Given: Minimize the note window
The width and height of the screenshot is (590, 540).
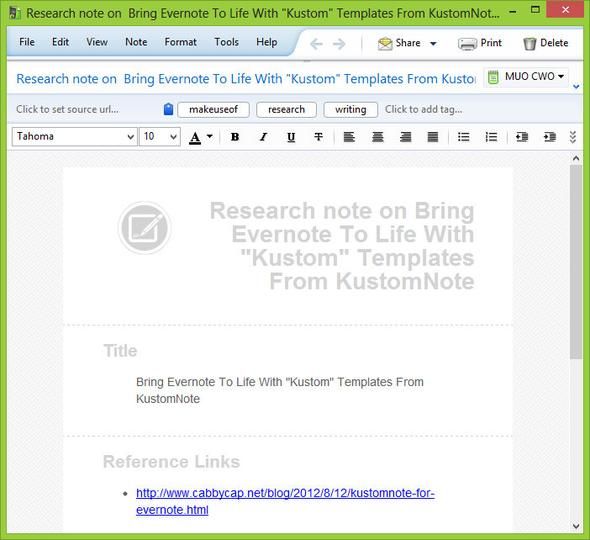Looking at the screenshot, I should [512, 11].
